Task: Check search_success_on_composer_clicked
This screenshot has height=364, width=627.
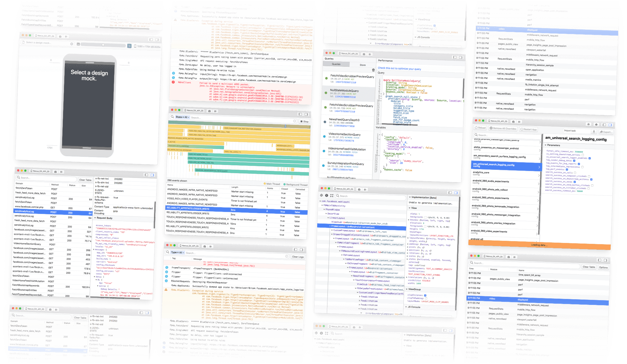Action: tap(589, 176)
